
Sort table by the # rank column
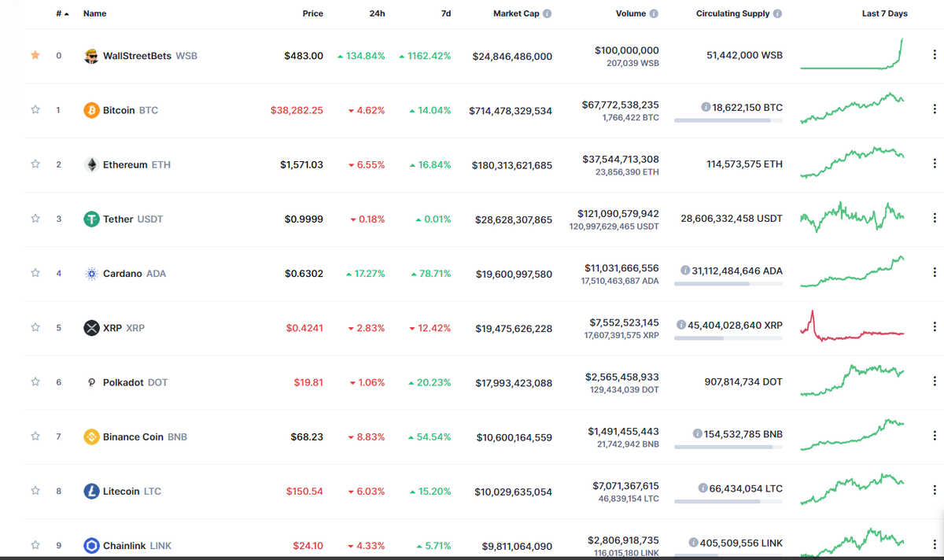62,13
